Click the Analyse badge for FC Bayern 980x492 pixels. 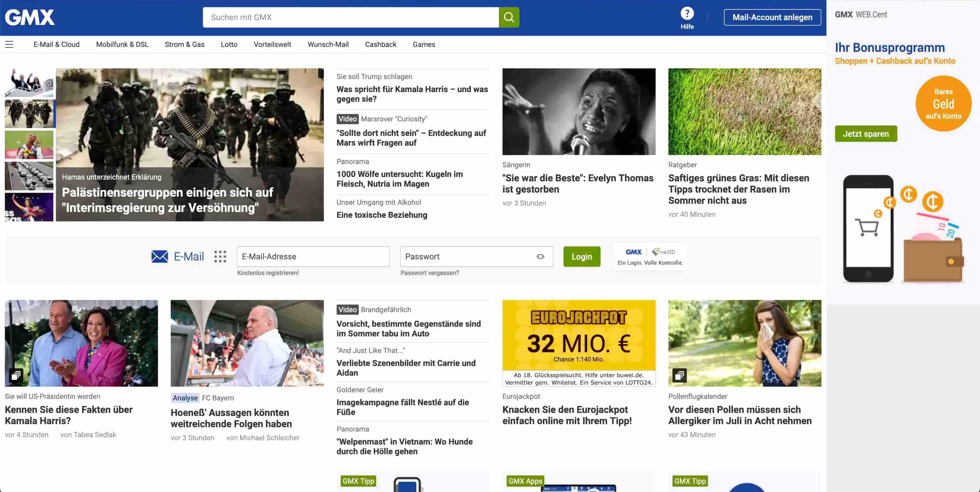[x=185, y=398]
